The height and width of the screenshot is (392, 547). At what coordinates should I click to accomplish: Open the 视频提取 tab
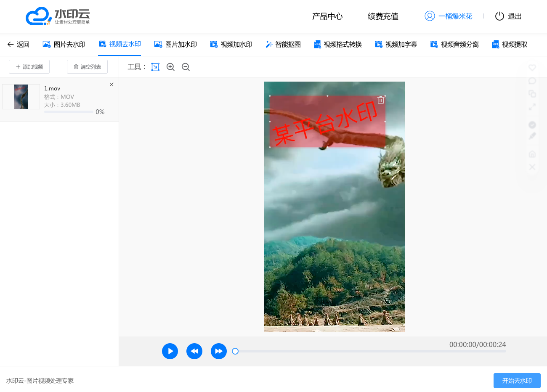tap(510, 44)
